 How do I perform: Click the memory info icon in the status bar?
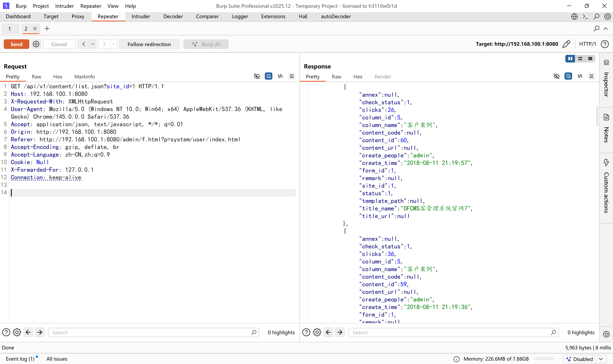pyautogui.click(x=456, y=359)
